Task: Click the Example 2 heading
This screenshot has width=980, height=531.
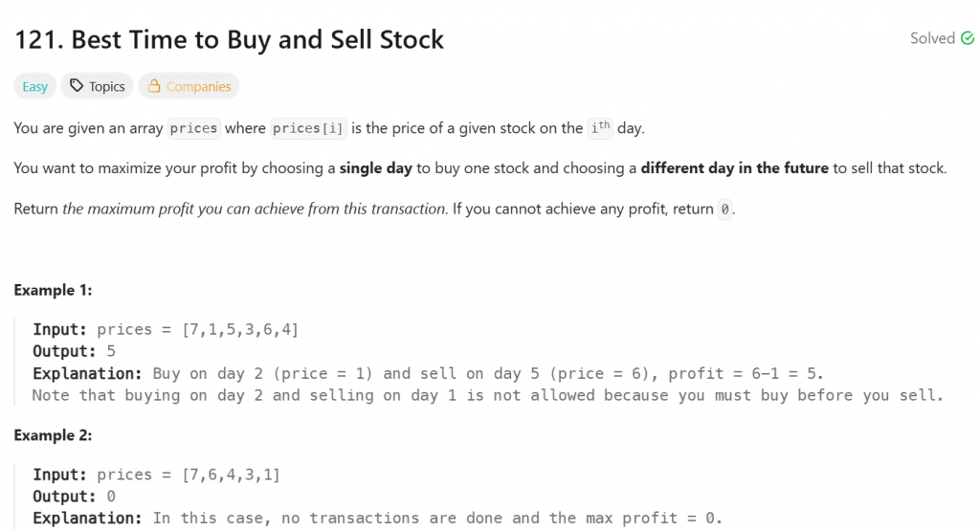Action: tap(54, 434)
